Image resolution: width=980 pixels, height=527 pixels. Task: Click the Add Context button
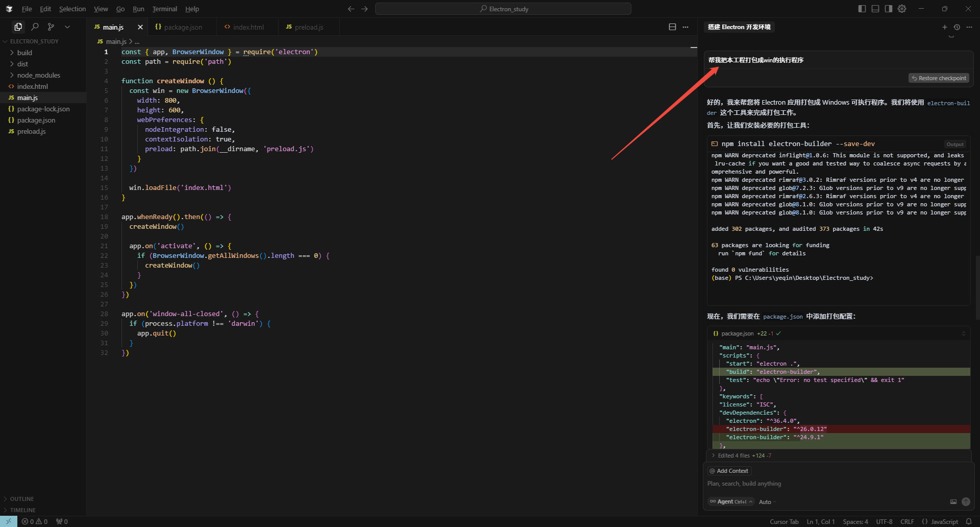click(729, 471)
